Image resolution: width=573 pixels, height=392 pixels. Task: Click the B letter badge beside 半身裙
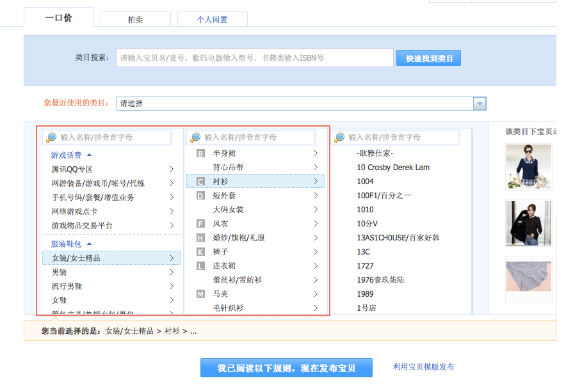click(200, 154)
